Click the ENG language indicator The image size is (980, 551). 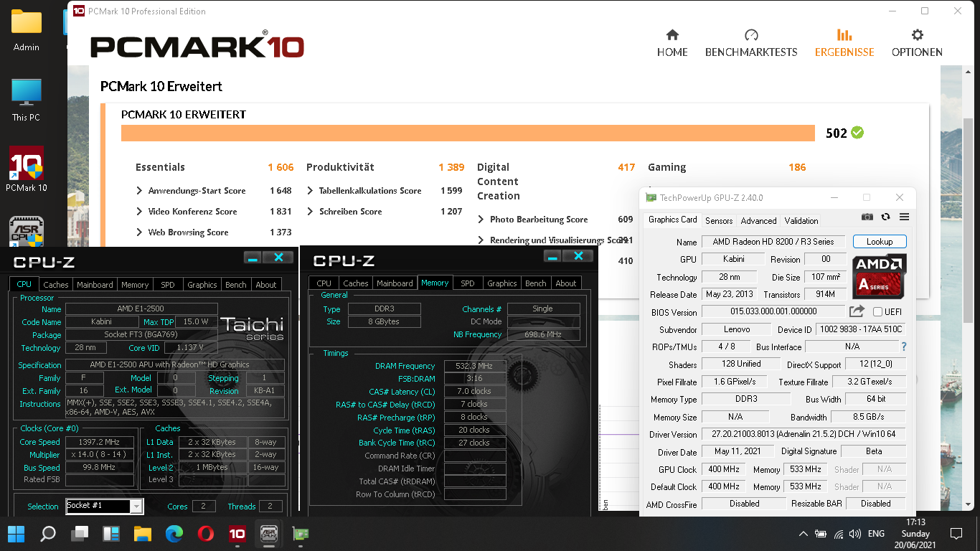pyautogui.click(x=876, y=534)
